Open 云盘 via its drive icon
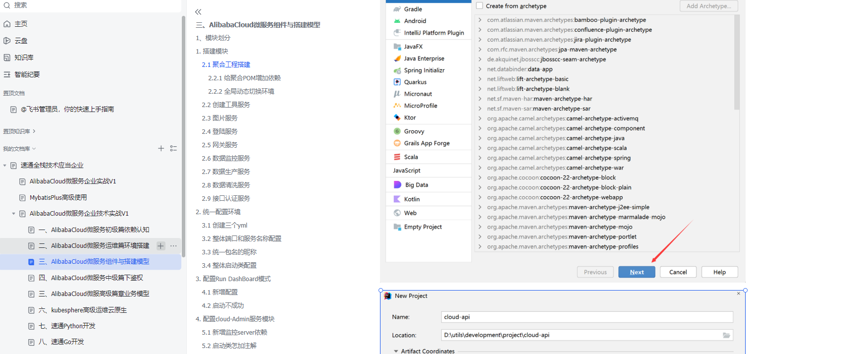Viewport: 868px width, 354px height. tap(7, 41)
